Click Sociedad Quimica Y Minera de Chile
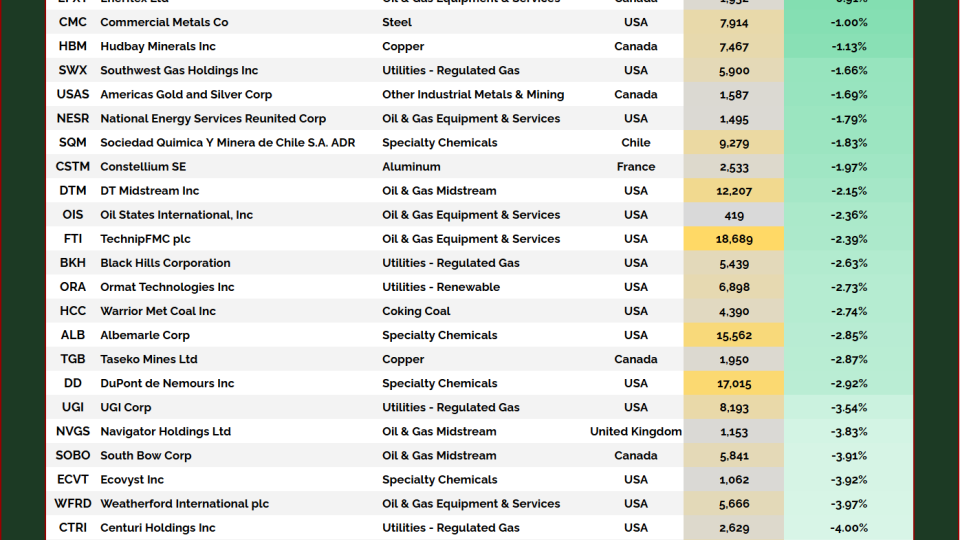This screenshot has height=540, width=960. coord(227,142)
